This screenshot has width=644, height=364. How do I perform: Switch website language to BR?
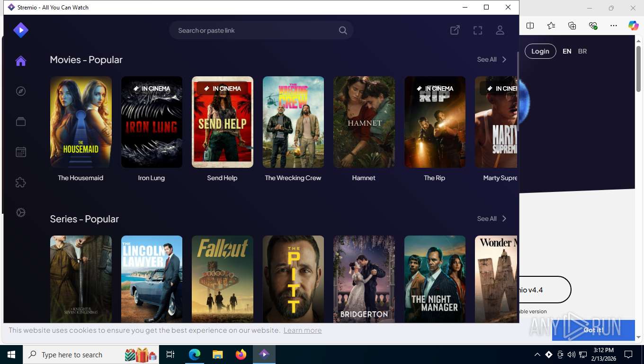tap(582, 51)
